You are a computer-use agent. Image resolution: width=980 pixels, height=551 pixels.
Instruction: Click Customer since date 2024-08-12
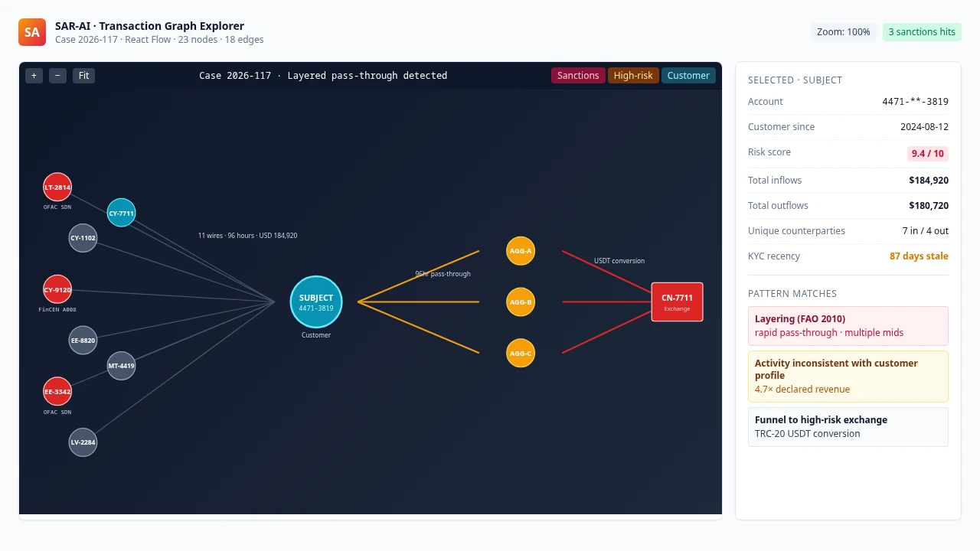click(x=924, y=127)
